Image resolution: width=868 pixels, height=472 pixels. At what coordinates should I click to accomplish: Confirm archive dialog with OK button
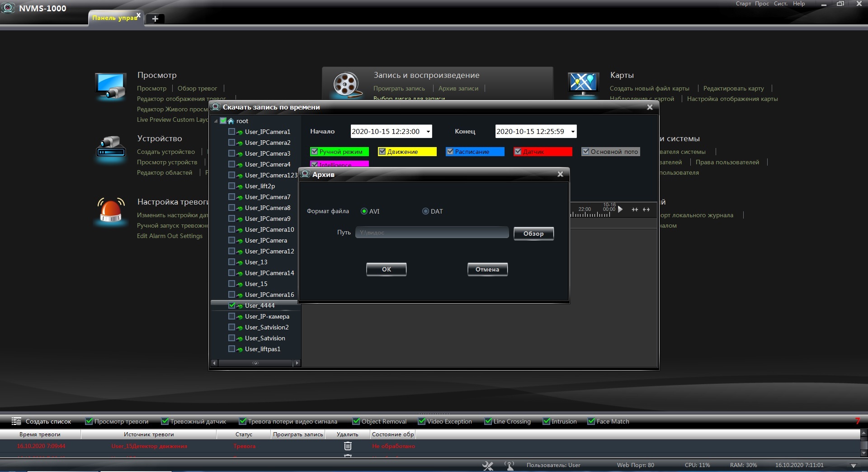pyautogui.click(x=386, y=269)
